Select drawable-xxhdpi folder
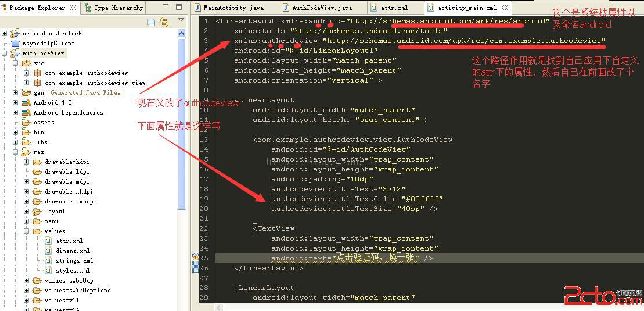This screenshot has width=644, height=311. (x=70, y=201)
